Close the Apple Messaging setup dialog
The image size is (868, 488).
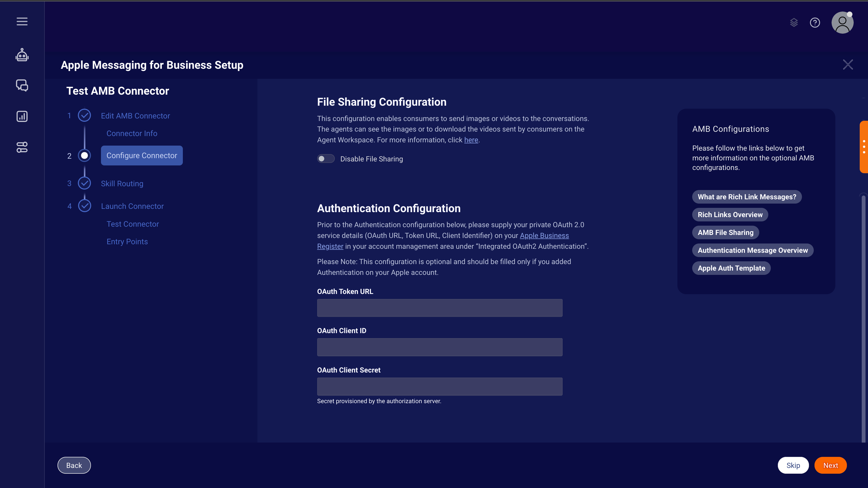(848, 64)
